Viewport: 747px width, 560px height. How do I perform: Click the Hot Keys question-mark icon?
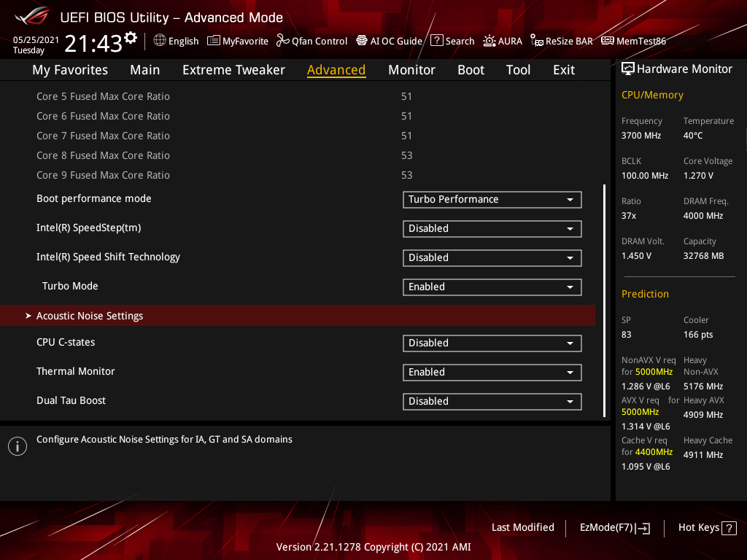click(x=729, y=528)
